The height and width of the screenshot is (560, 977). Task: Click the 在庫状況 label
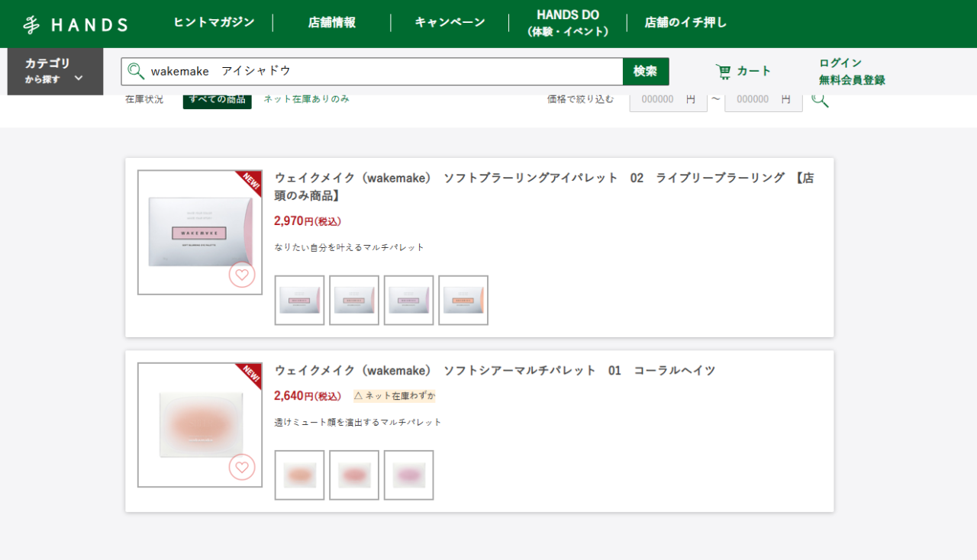(144, 99)
